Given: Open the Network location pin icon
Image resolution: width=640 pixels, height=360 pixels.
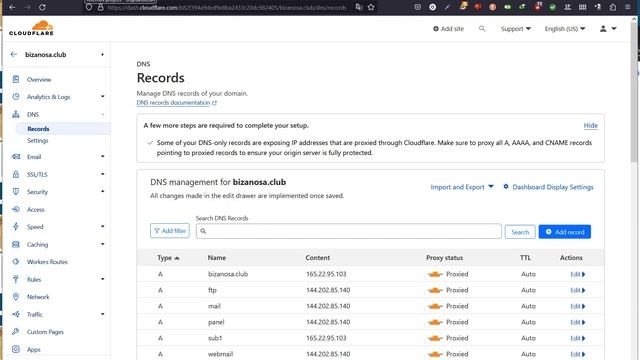Looking at the screenshot, I should 16,297.
